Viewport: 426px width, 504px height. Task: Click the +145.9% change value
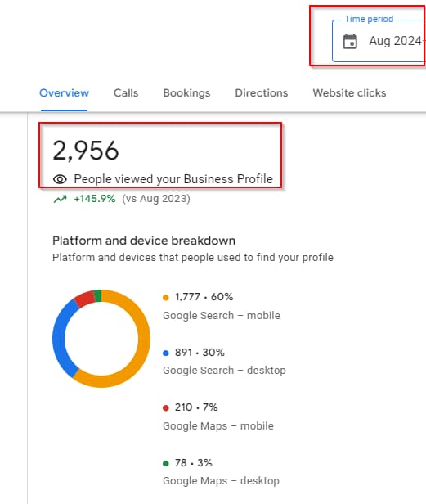95,199
